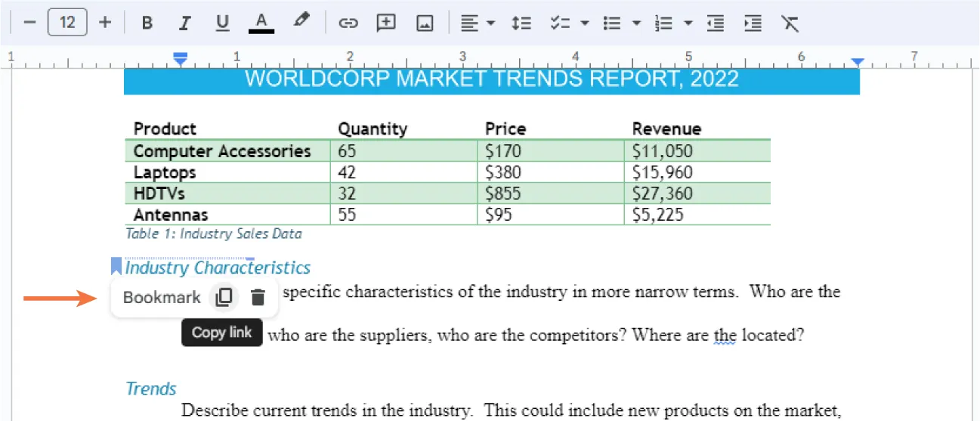Copy the bookmark link

tap(223, 298)
